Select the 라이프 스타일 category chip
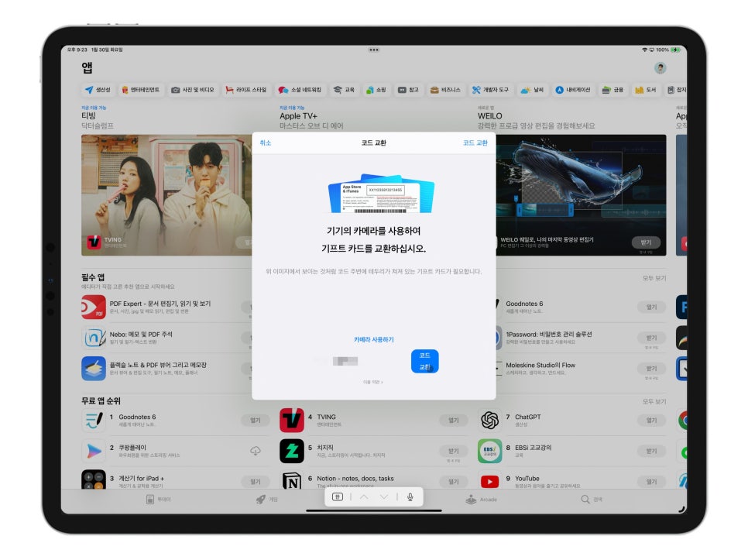The image size is (748, 560). [x=245, y=90]
